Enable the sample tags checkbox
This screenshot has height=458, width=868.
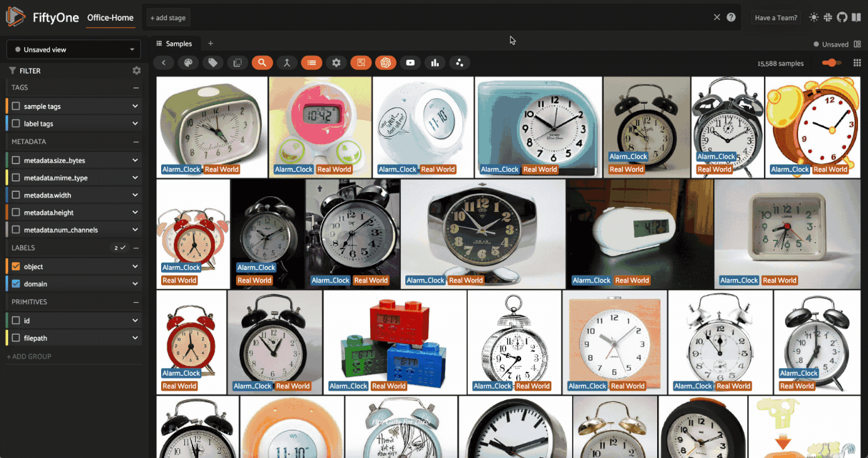16,107
